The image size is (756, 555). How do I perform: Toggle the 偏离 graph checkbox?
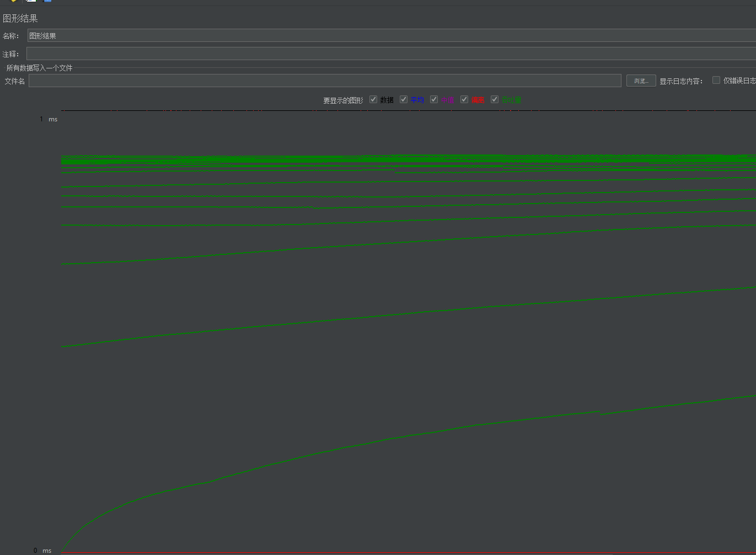464,99
